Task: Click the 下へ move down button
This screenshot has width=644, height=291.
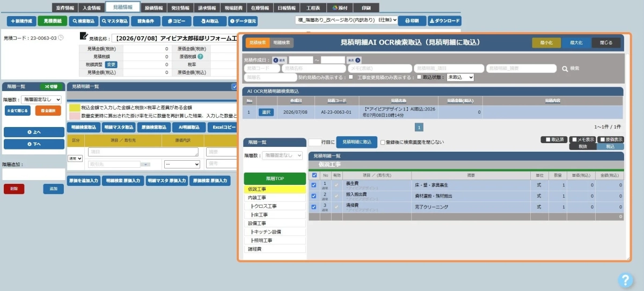Action: click(x=34, y=144)
